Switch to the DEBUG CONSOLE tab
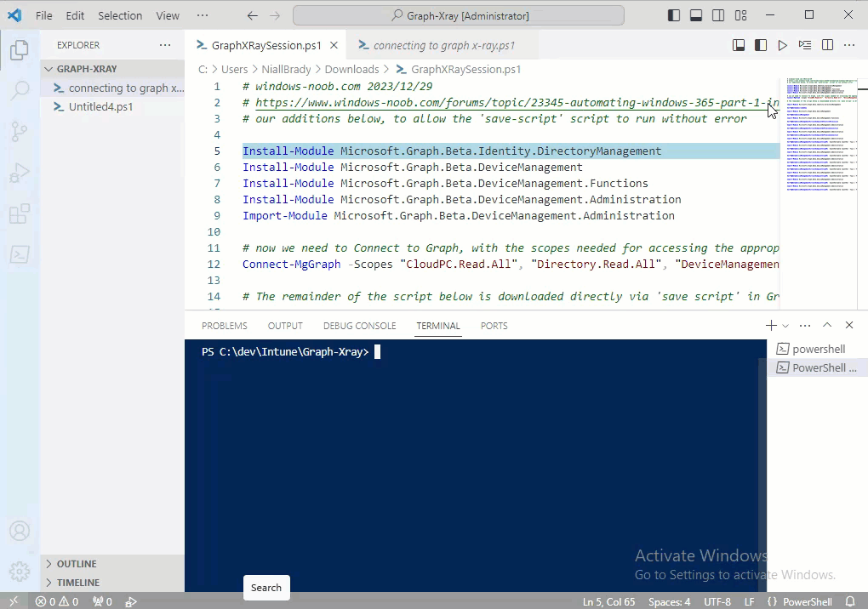 pos(360,326)
